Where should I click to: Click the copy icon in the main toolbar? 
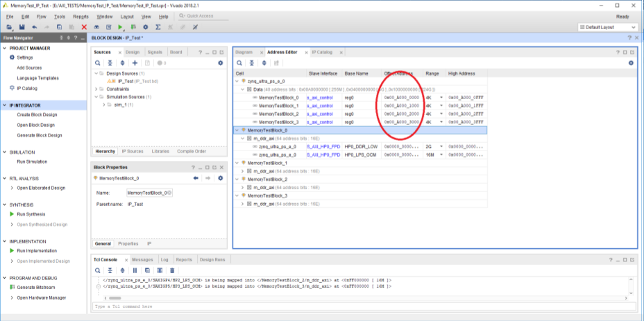click(59, 27)
